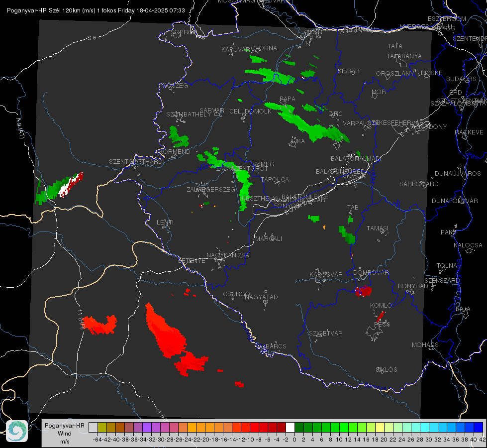Click the white-and-red echo west of Szentgotthard
Image resolution: width=487 pixels, height=448 pixels.
click(71, 184)
